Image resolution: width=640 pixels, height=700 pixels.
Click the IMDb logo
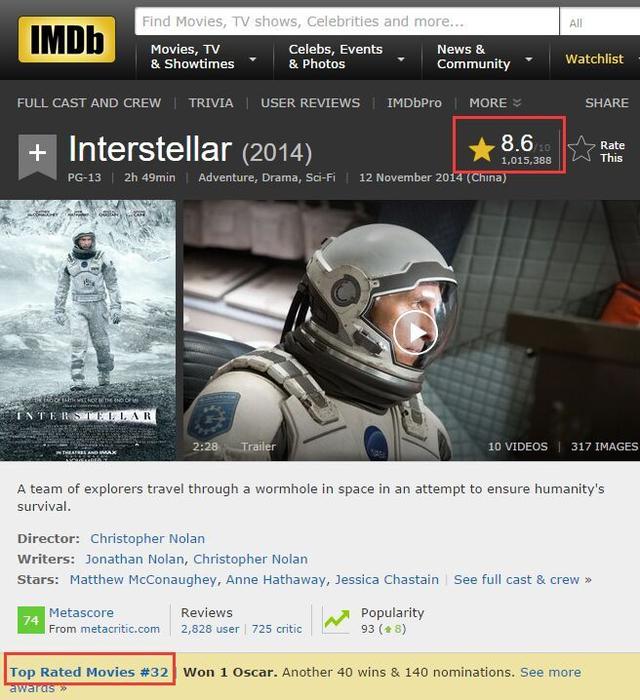pyautogui.click(x=66, y=39)
